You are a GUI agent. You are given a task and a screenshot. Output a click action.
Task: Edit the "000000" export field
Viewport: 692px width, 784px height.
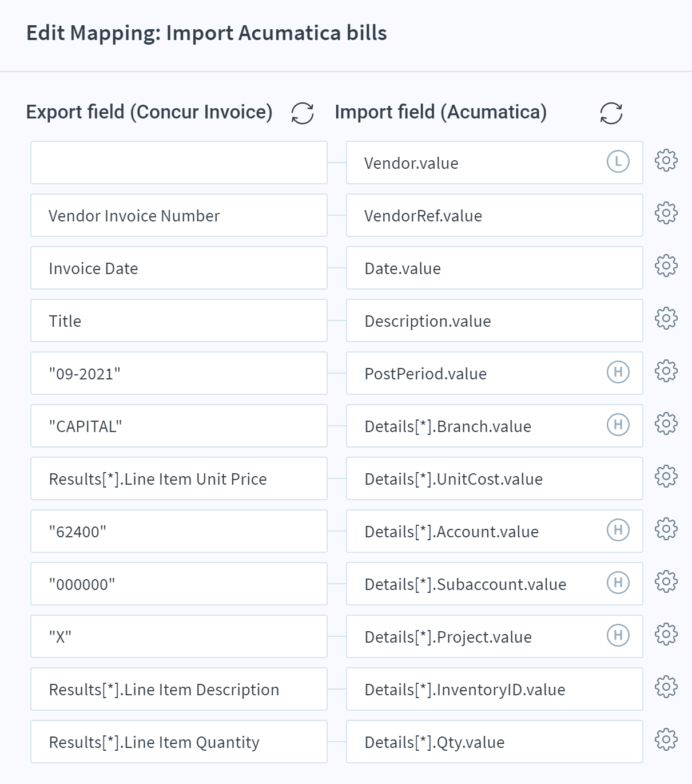tap(179, 584)
